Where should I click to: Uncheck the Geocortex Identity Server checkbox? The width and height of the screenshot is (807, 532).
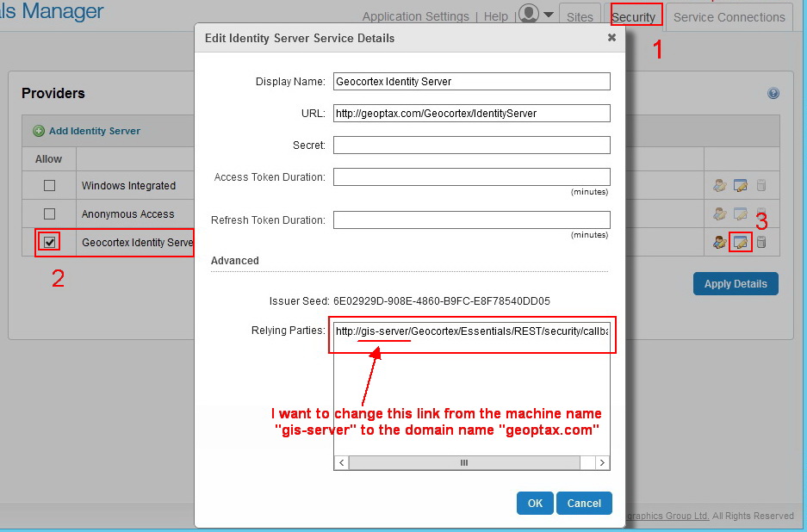[x=49, y=242]
